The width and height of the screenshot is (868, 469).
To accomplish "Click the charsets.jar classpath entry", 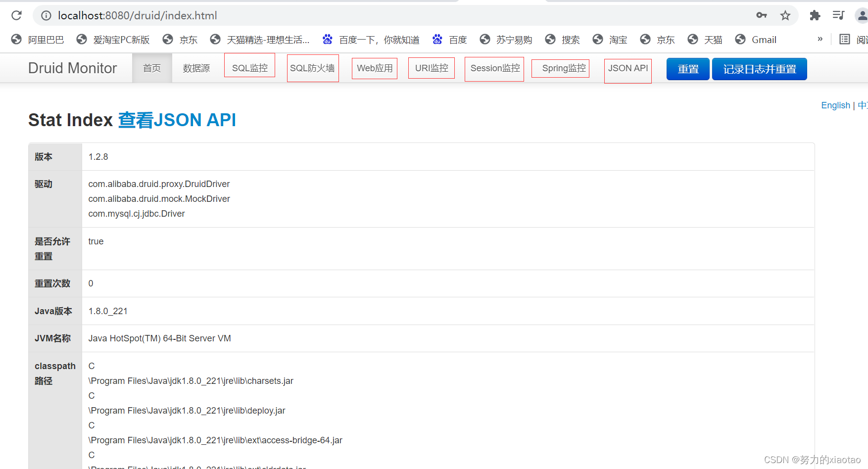I will tap(191, 381).
